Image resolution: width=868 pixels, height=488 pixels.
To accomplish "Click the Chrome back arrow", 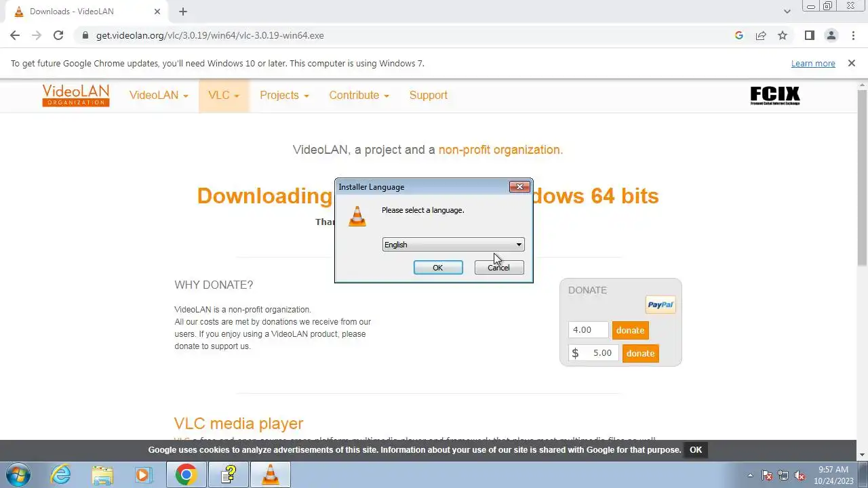I will point(15,35).
